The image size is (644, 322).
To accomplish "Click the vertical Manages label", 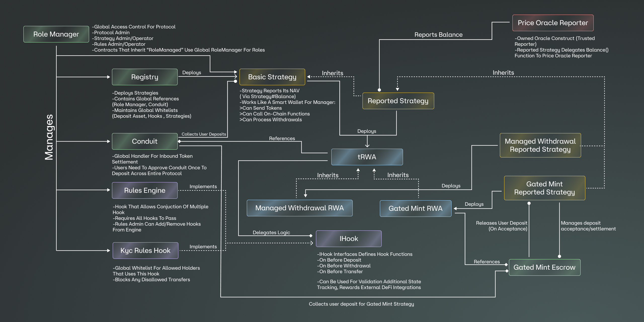I will [x=49, y=137].
